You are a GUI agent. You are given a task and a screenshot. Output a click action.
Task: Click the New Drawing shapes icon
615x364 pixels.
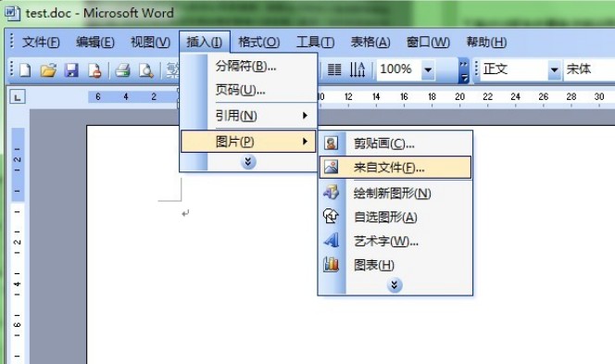331,193
